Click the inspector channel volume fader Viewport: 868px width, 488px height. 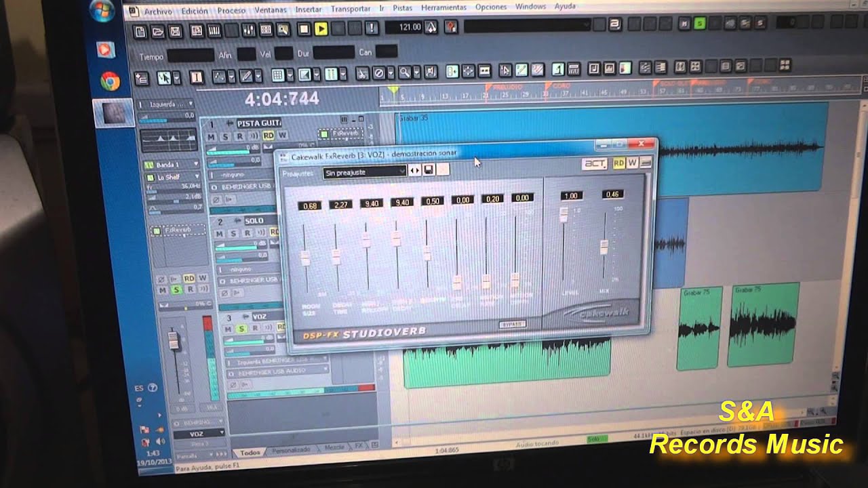click(x=174, y=341)
